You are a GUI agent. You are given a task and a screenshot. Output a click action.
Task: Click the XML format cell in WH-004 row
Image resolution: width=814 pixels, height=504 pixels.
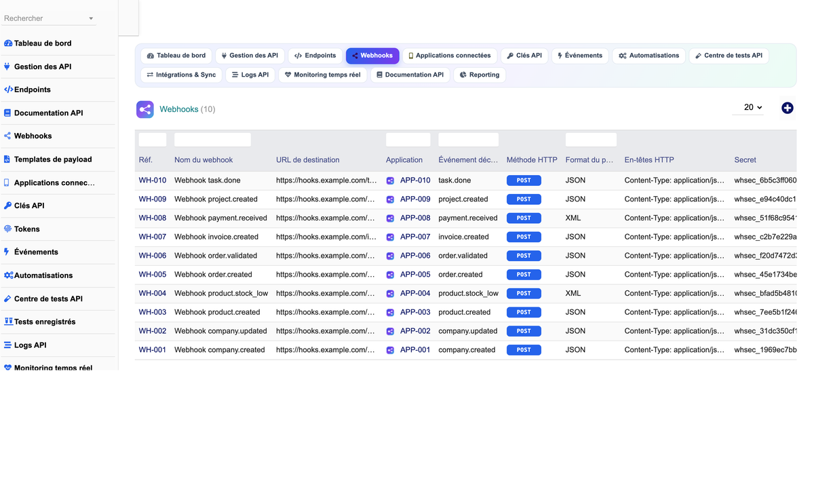click(573, 294)
